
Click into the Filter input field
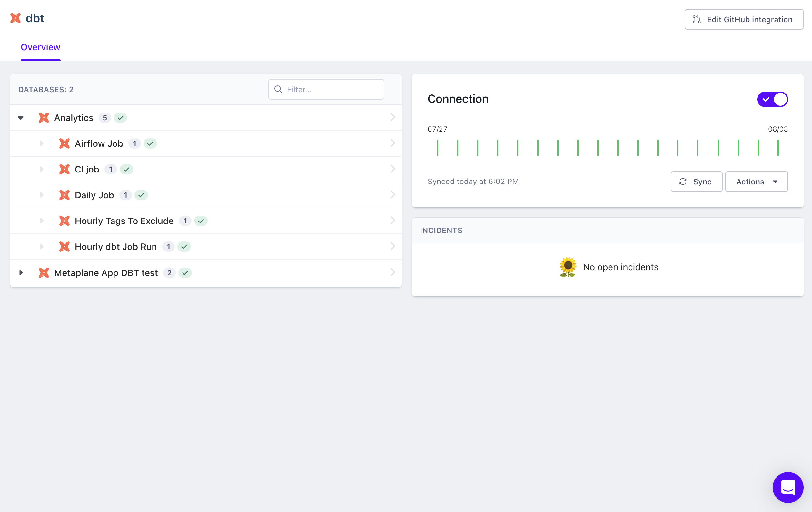(x=332, y=89)
